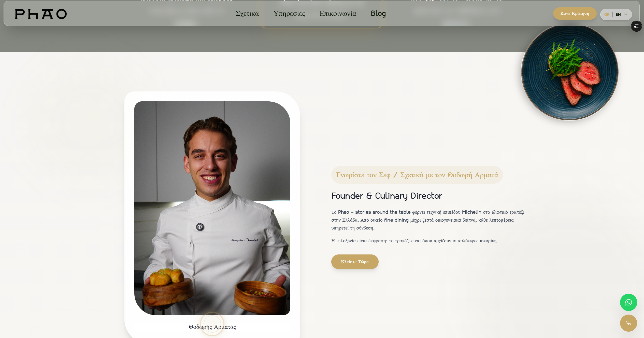Switch language to EN
Viewport: 644px width, 338px height.
tap(618, 15)
